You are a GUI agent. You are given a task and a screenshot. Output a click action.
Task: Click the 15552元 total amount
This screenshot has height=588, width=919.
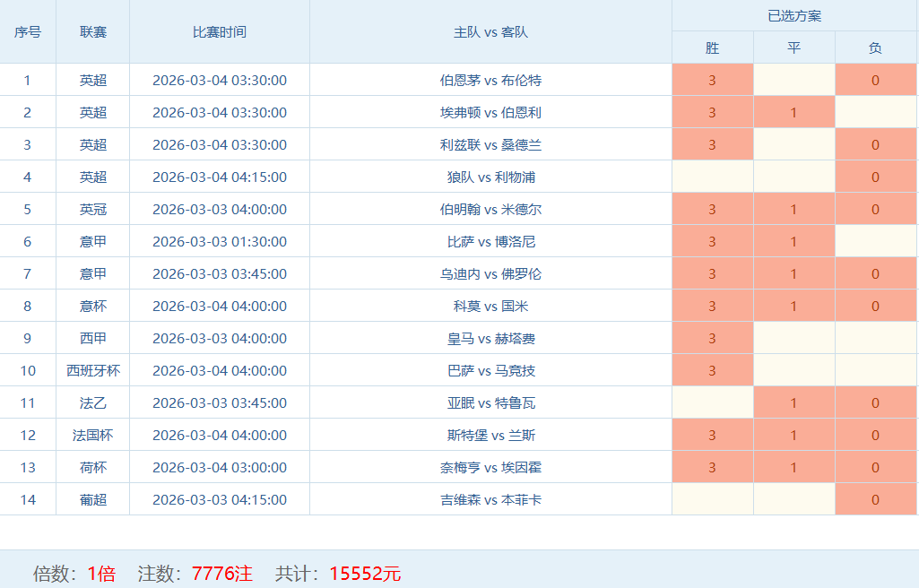[x=365, y=574]
